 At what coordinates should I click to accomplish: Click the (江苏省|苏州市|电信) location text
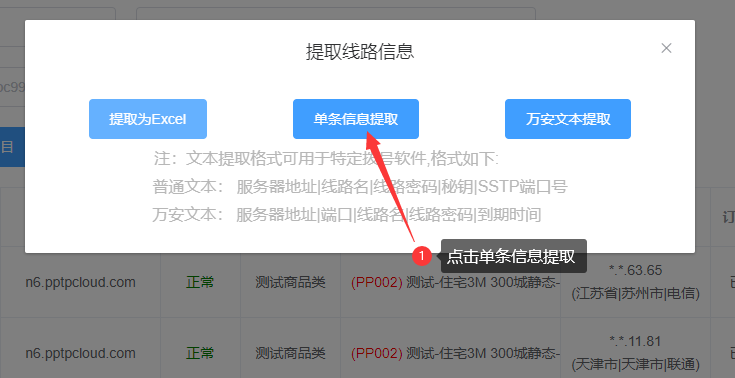(635, 294)
